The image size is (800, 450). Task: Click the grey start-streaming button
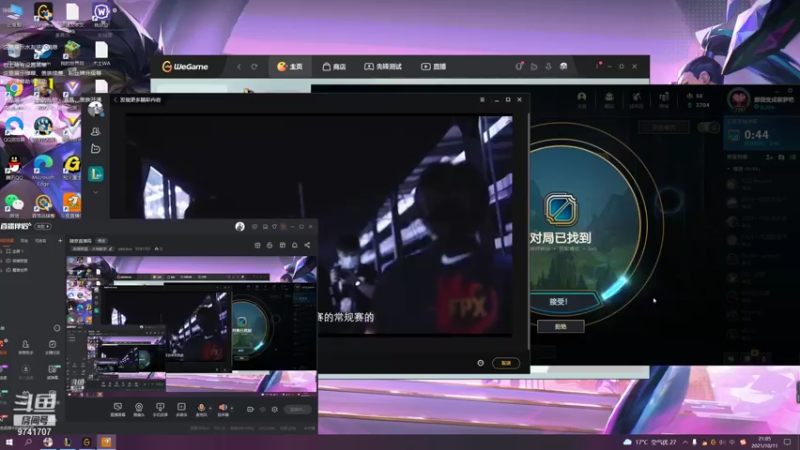(298, 409)
